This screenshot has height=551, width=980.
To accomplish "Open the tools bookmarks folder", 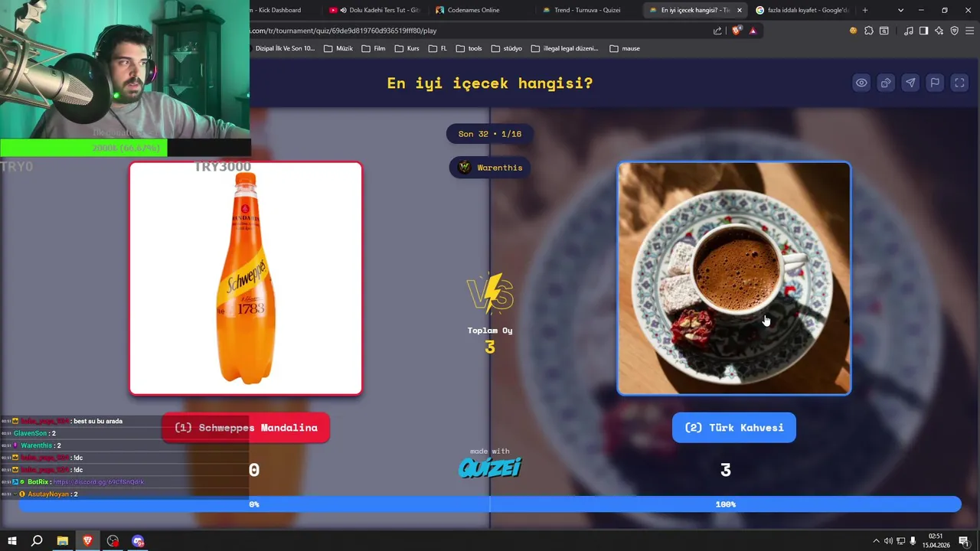I will (469, 48).
